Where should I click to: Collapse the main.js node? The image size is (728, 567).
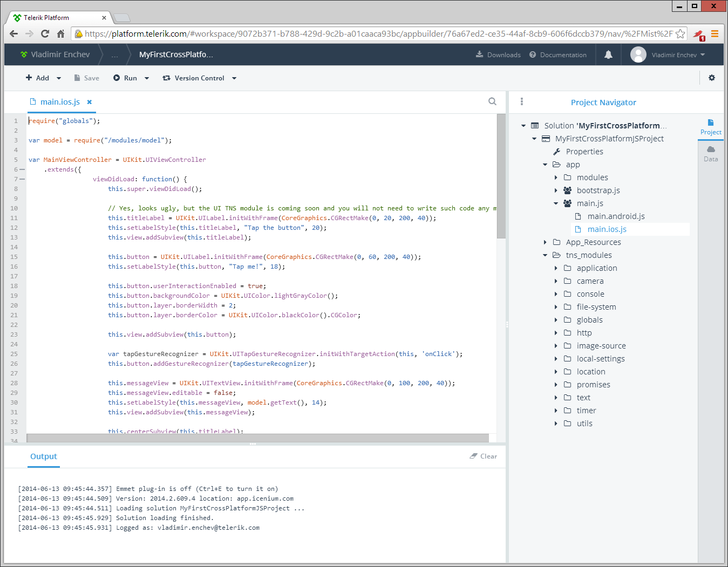click(556, 203)
